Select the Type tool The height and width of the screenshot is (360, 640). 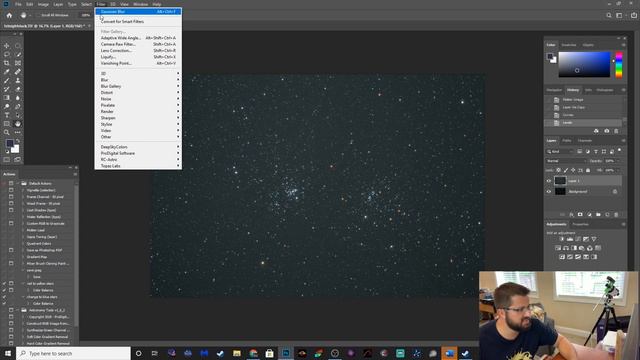tap(7, 115)
